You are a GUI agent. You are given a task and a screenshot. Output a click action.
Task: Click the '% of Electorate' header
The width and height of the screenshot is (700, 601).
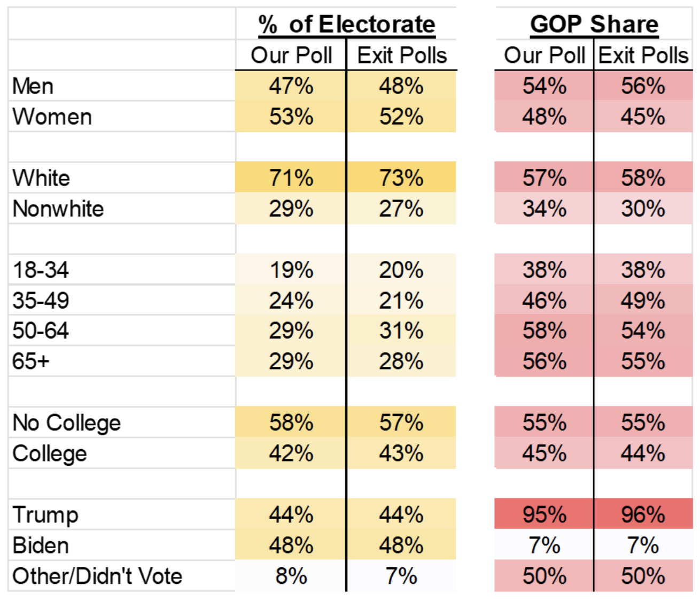click(347, 25)
